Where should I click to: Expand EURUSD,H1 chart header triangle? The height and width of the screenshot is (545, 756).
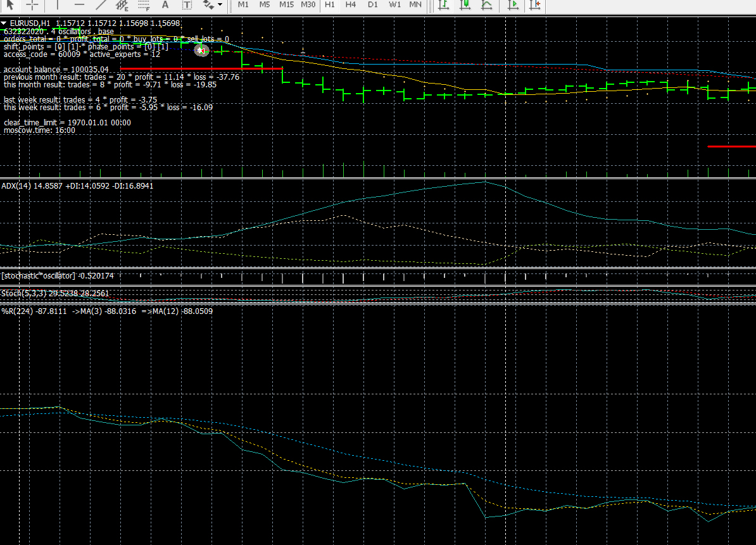pos(4,23)
